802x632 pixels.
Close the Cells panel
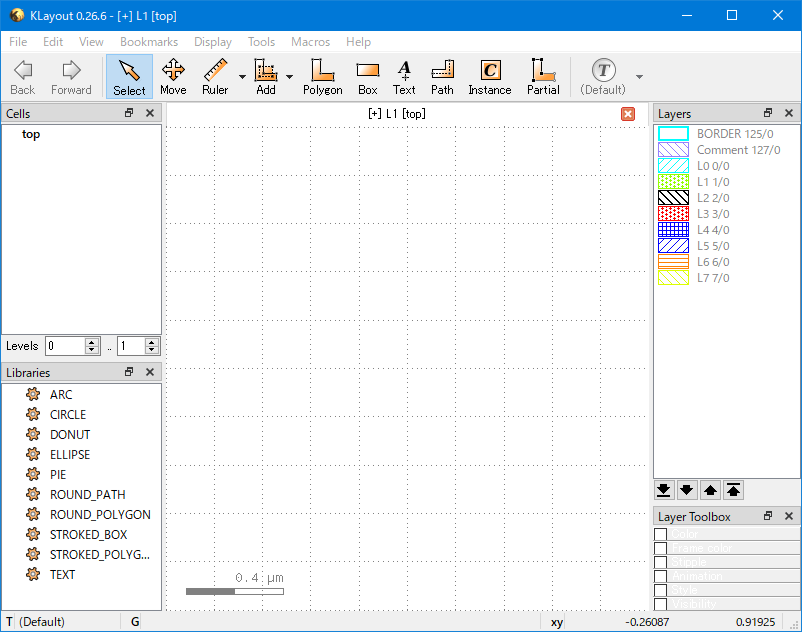tap(150, 113)
